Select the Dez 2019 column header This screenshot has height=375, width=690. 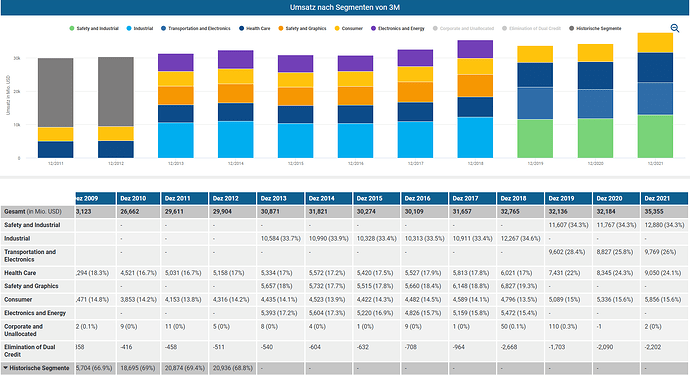coord(568,198)
